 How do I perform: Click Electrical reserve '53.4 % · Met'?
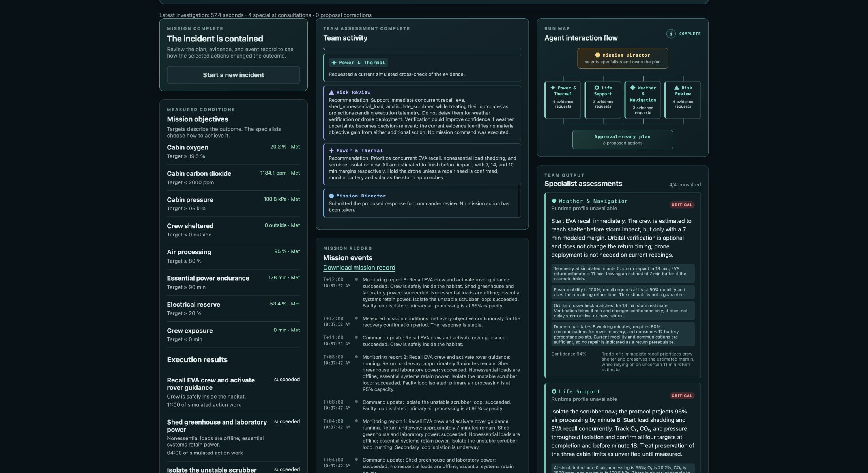tap(285, 304)
